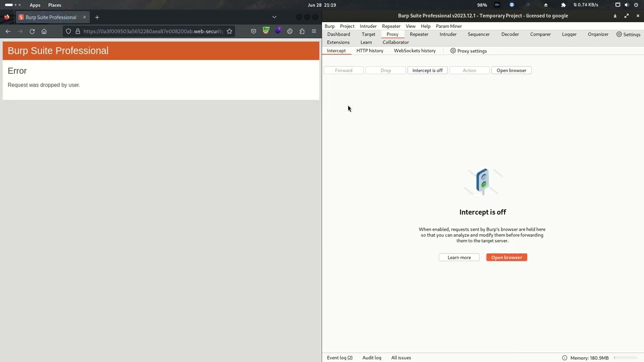The width and height of the screenshot is (644, 362).
Task: Open a new Firefox tab
Action: 97,17
